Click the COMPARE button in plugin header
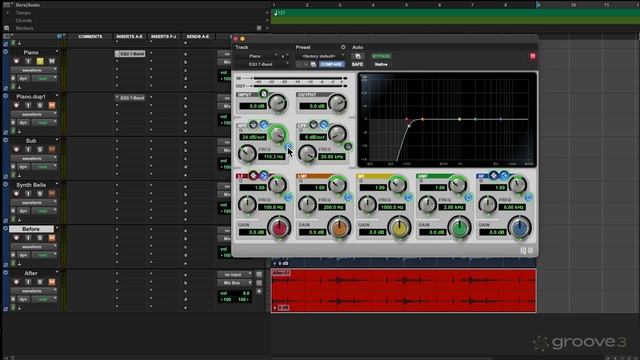 coord(331,64)
